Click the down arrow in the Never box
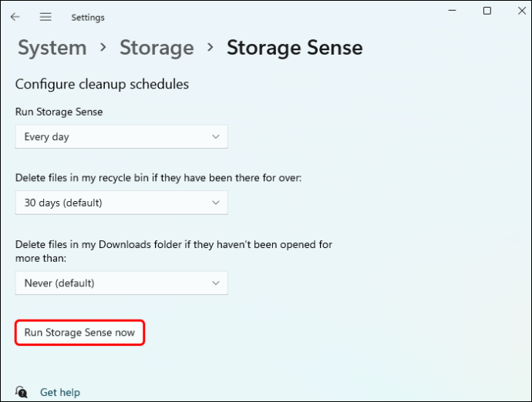Screen dimensions: 532x402 tap(216, 283)
